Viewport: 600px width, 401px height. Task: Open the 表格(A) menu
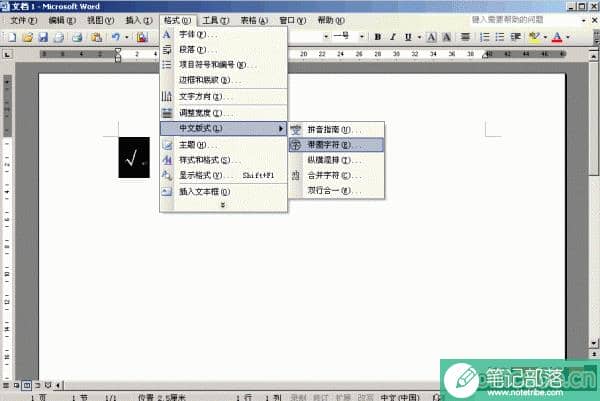coord(254,20)
